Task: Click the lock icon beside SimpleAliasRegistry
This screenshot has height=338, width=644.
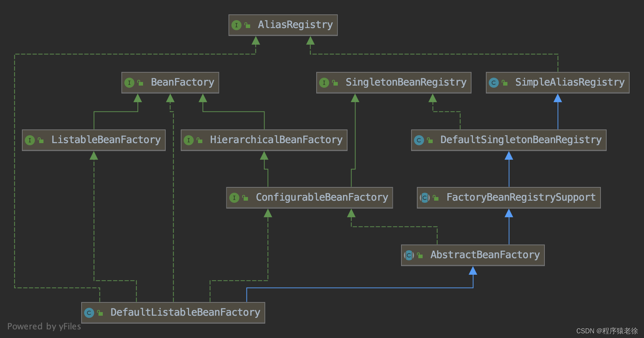Action: pyautogui.click(x=505, y=83)
